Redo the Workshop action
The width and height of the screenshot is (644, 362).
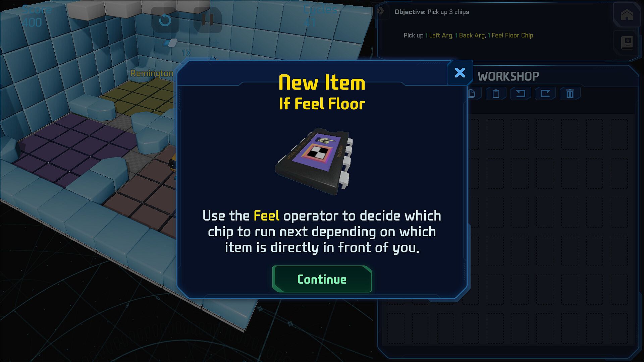click(x=545, y=94)
